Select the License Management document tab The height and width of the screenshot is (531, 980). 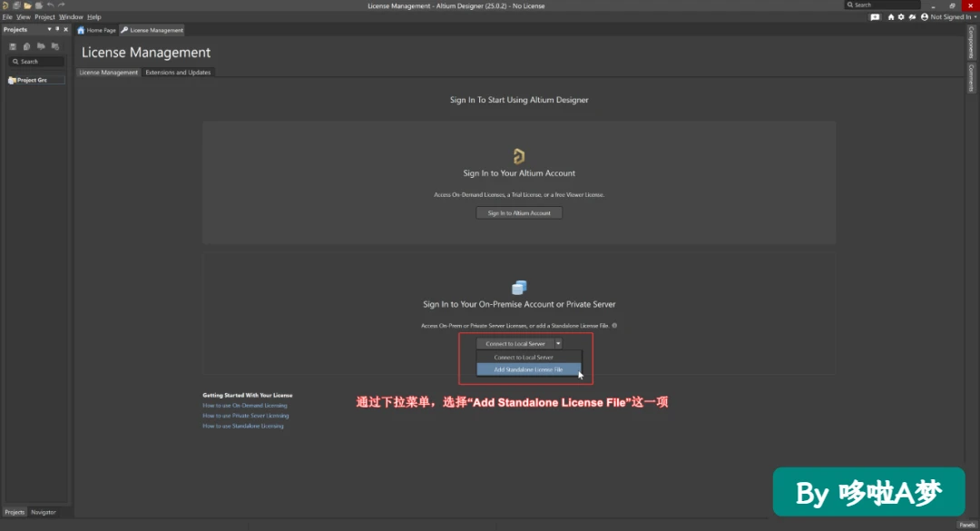(152, 30)
